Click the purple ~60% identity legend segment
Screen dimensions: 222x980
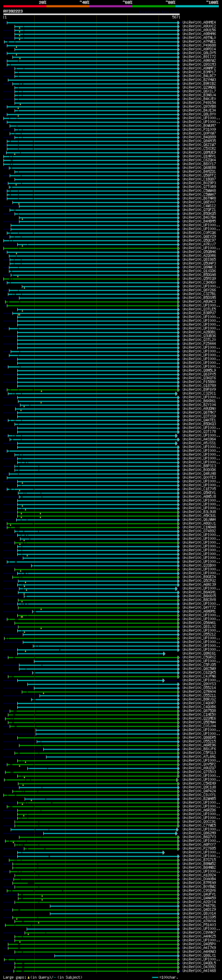point(111,7)
